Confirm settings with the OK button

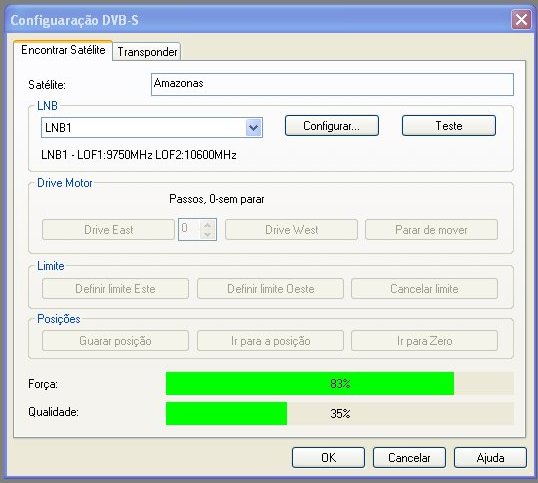pyautogui.click(x=328, y=458)
